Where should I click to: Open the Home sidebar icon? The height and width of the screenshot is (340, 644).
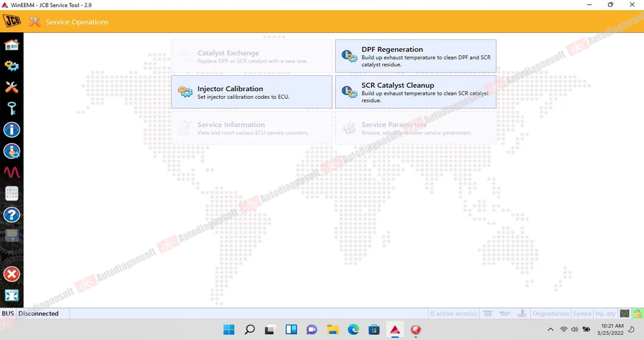click(11, 44)
